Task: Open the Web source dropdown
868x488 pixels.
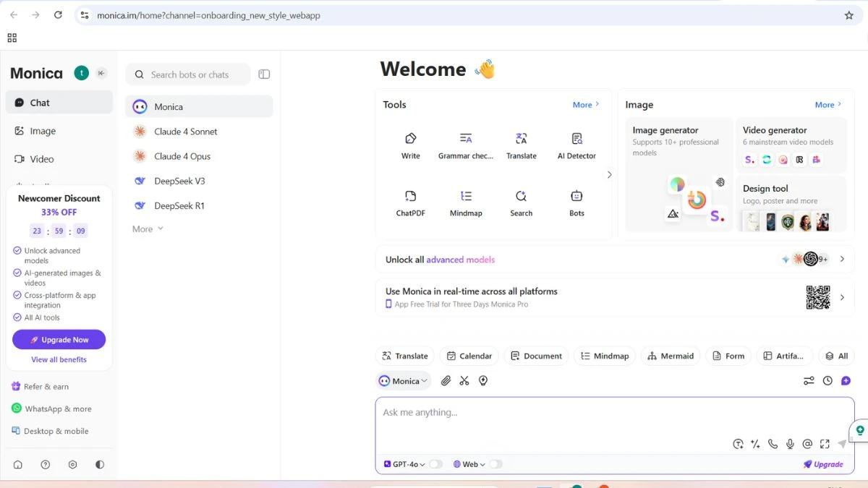Action: (469, 464)
